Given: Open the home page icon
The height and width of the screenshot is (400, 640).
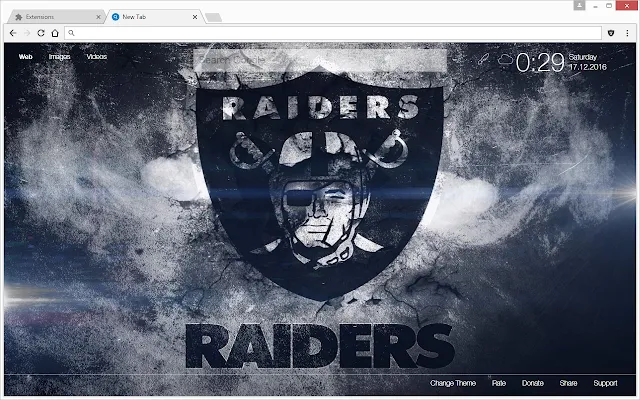Looking at the screenshot, I should coord(55,33).
